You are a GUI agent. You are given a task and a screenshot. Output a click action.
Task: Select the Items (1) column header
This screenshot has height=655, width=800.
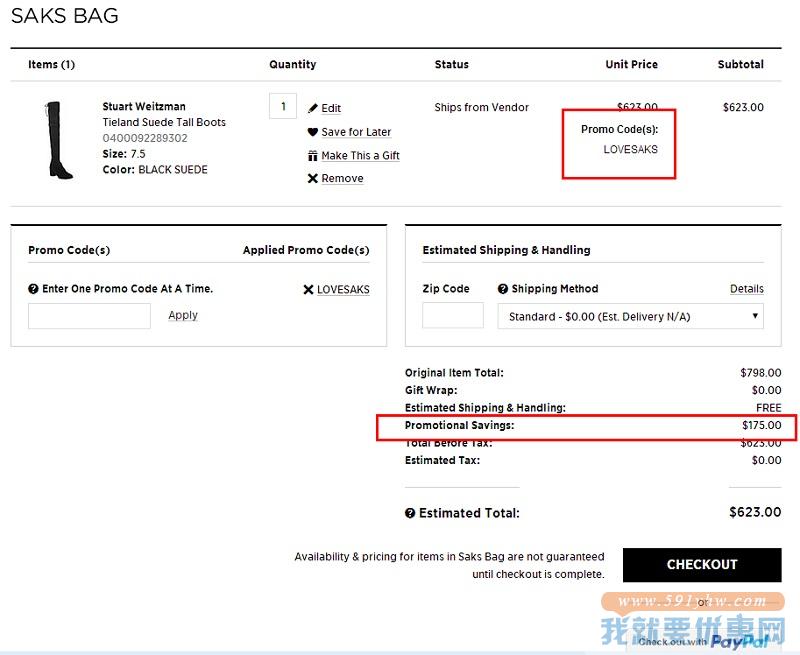tap(52, 65)
